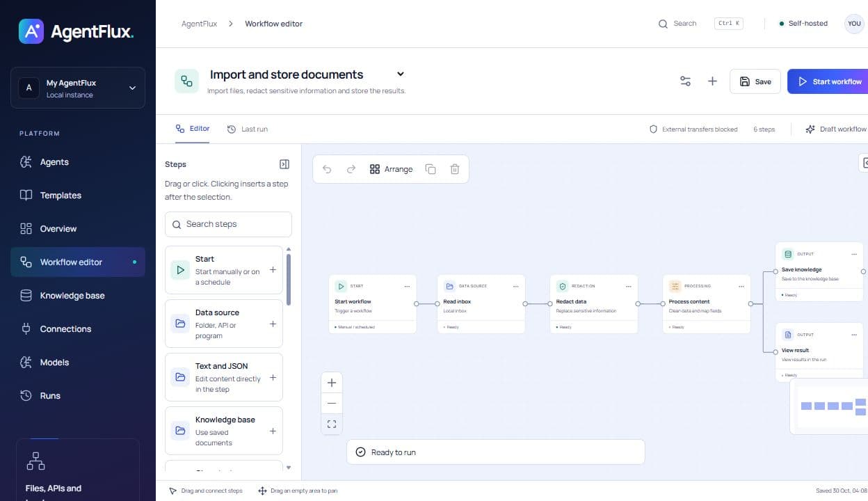Click the Redact data shield icon
The height and width of the screenshot is (501, 868).
pyautogui.click(x=562, y=286)
